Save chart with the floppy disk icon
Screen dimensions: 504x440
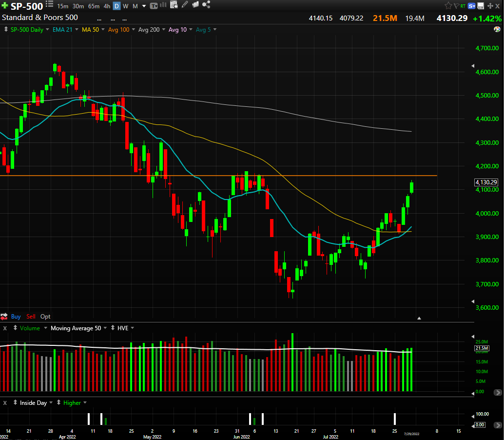[481, 6]
